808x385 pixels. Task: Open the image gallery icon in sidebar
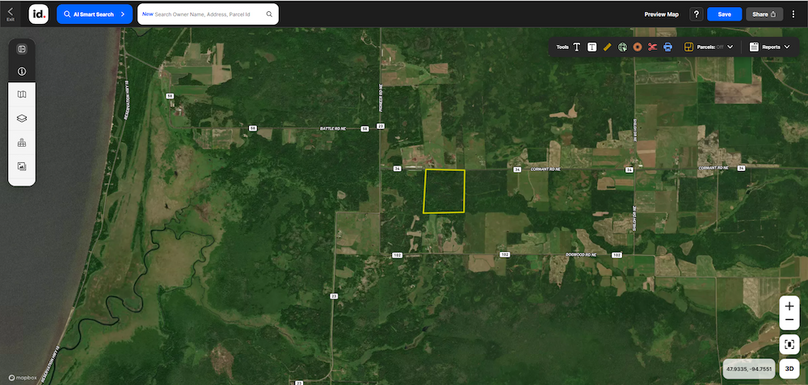click(22, 166)
